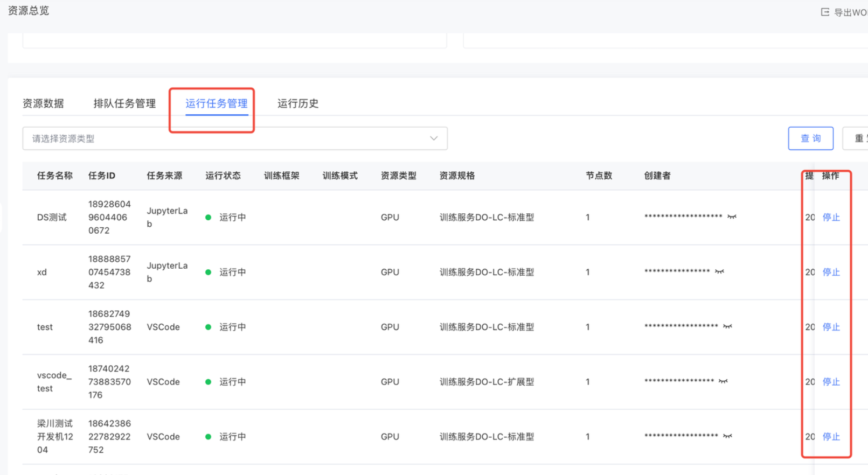
Task: Toggle creator visibility in test row
Action: pos(727,327)
